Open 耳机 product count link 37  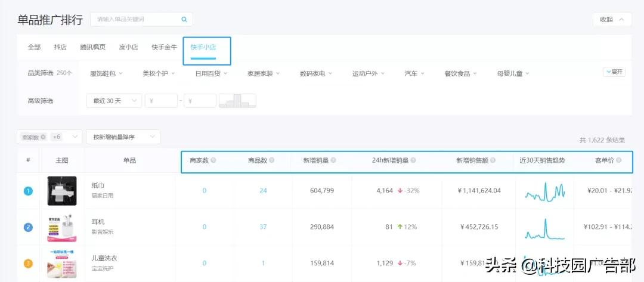click(264, 227)
